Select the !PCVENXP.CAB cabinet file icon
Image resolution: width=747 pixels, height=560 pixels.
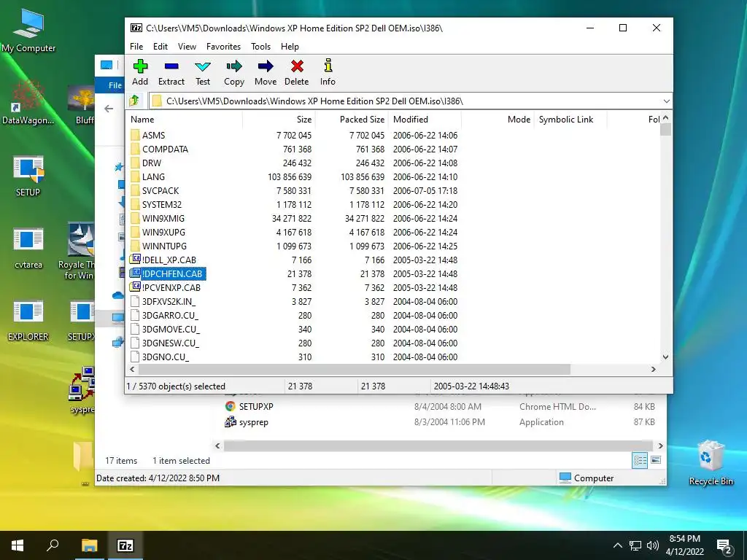[135, 287]
